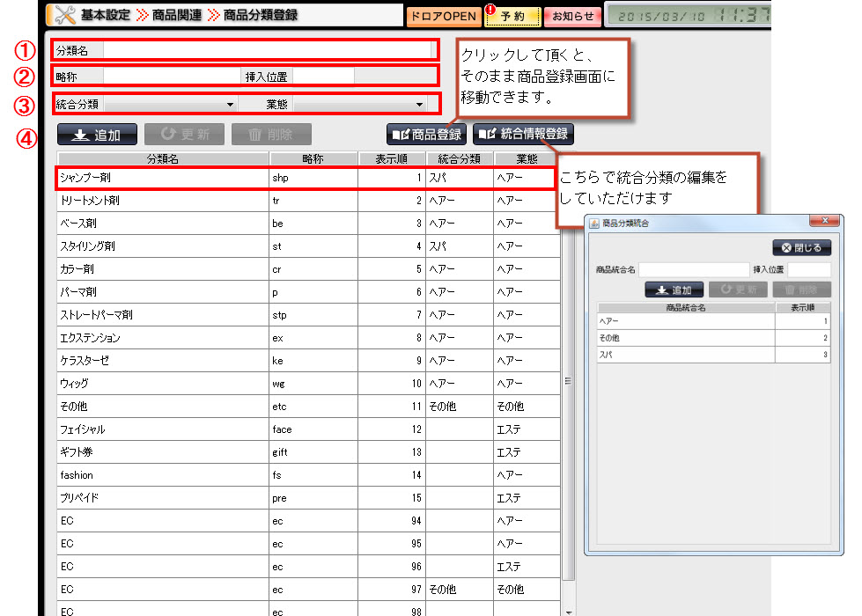Click the 表示順 column header

[392, 159]
